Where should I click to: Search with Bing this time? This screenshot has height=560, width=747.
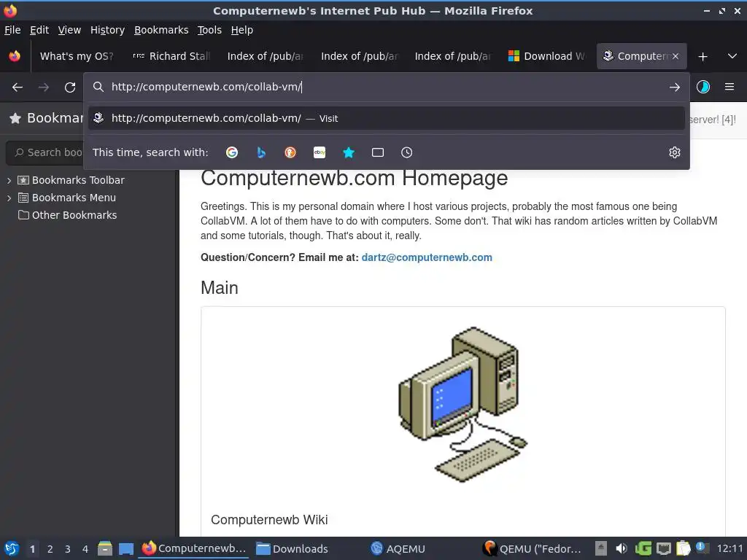point(261,152)
